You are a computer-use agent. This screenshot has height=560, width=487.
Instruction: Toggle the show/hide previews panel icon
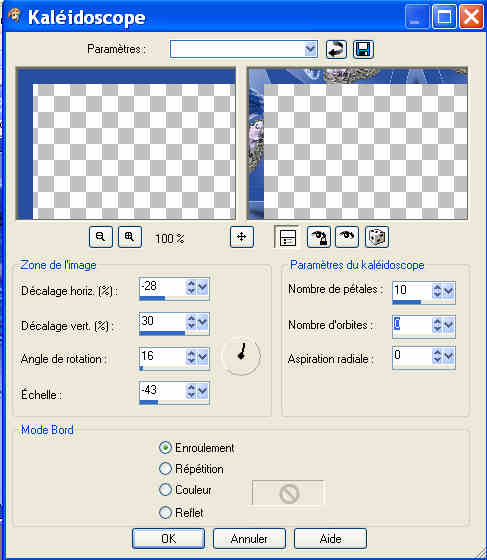[287, 236]
